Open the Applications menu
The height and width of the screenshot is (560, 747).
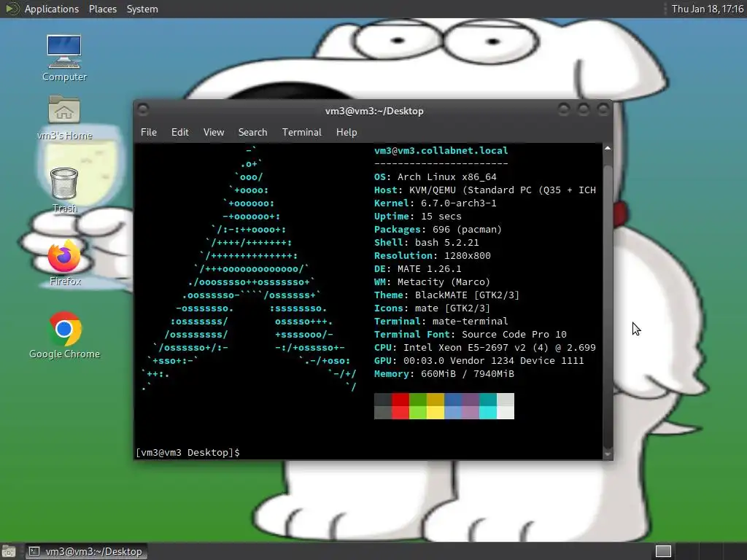coord(52,9)
